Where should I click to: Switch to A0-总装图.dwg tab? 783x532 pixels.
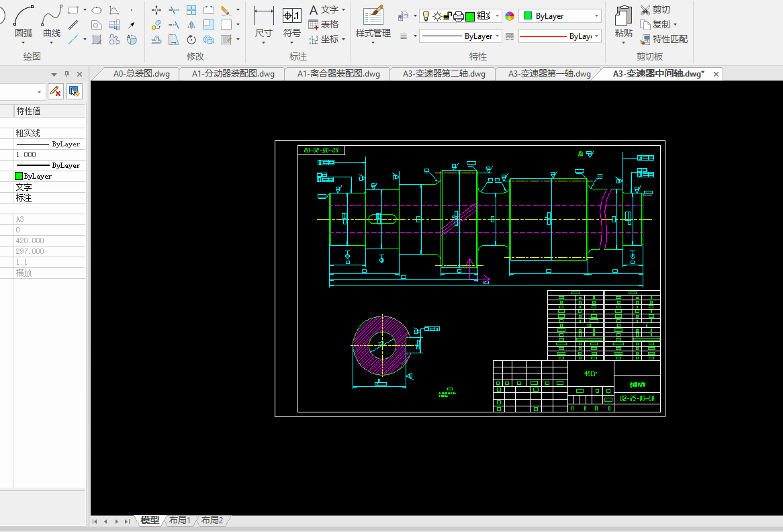pos(141,74)
